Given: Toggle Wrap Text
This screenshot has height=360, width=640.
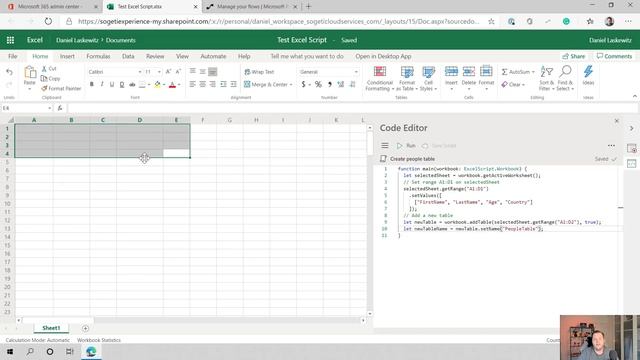Looking at the screenshot, I should (259, 72).
